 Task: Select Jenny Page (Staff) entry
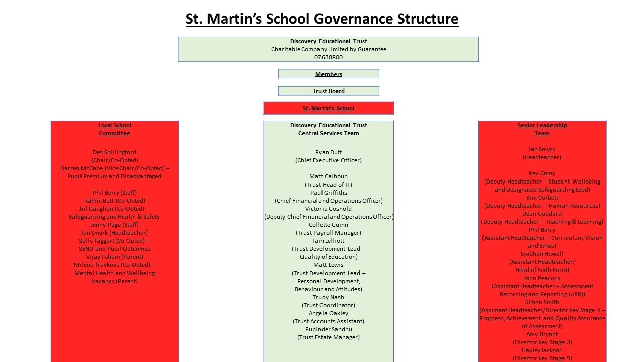(x=115, y=225)
